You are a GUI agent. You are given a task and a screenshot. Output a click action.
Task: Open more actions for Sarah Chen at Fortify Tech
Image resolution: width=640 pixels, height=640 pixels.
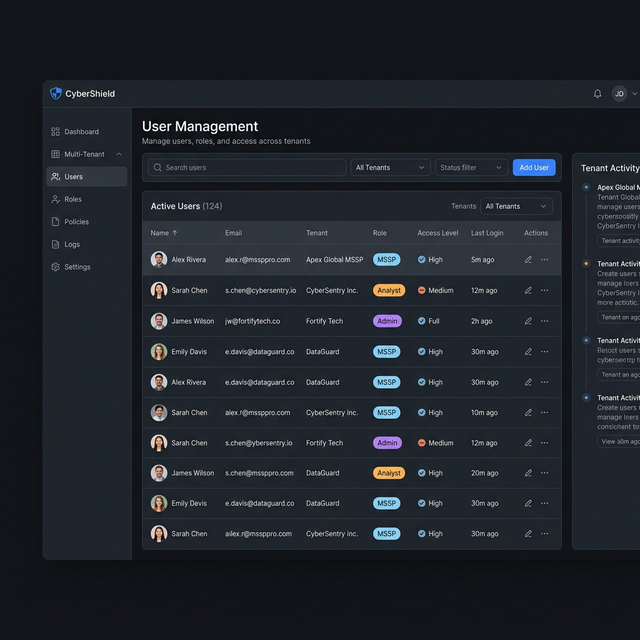coord(544,443)
